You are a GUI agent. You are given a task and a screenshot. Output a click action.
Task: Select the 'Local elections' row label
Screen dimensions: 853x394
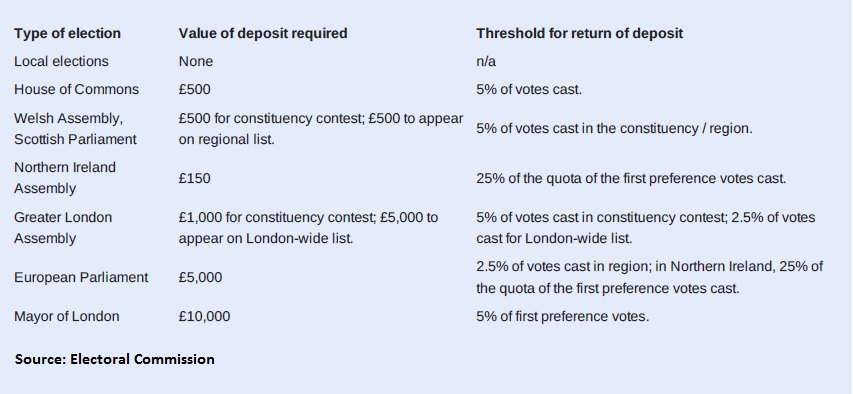tap(61, 61)
